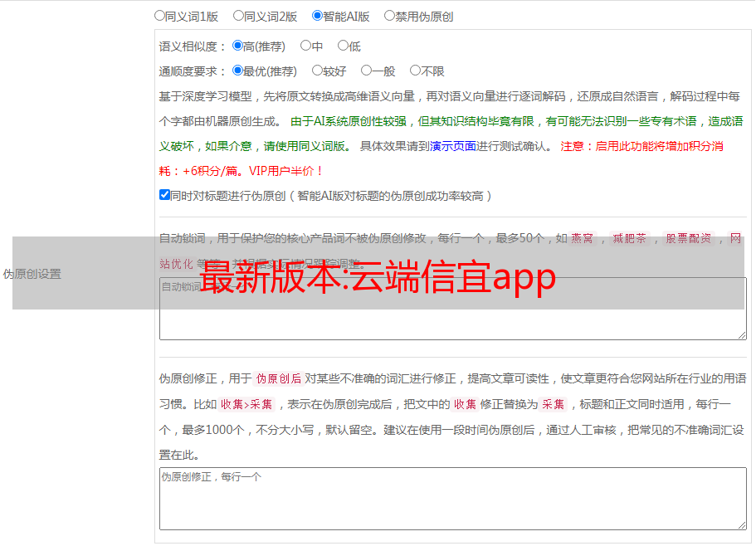This screenshot has height=546, width=756.
Task: Choose 禁用伪原创 to disable rewriting
Action: click(x=389, y=15)
